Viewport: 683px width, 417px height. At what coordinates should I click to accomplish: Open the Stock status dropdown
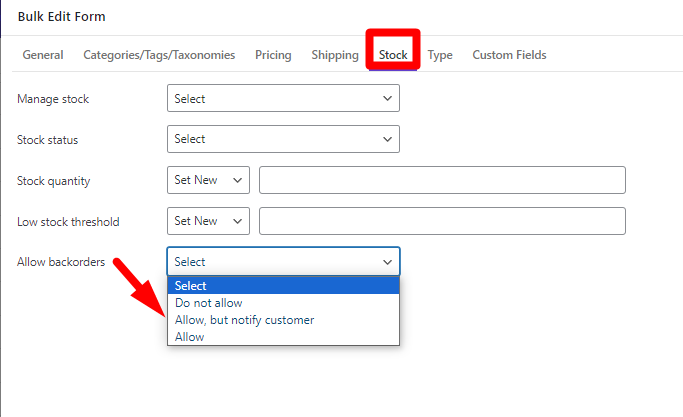(x=283, y=139)
